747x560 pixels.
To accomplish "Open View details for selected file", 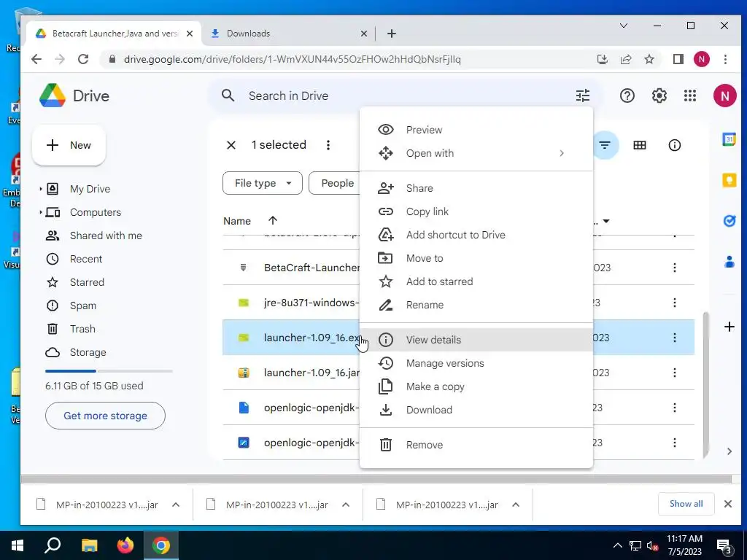I will click(476, 340).
